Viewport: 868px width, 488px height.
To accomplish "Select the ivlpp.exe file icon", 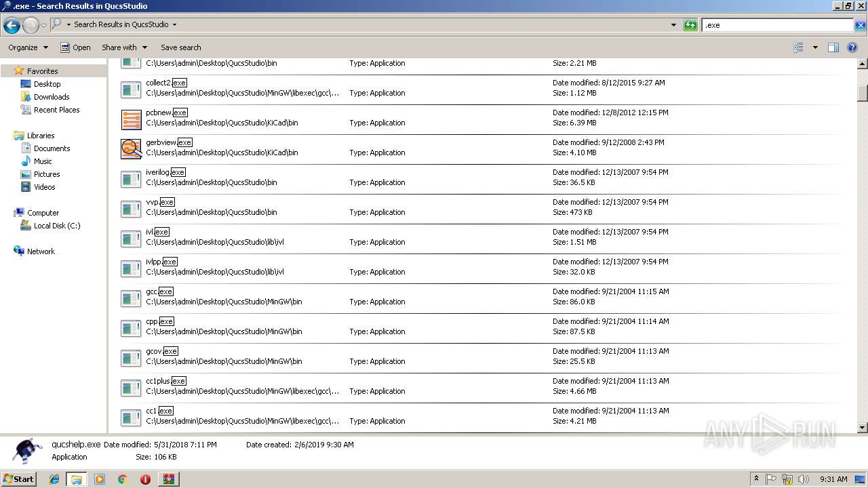I will (131, 268).
